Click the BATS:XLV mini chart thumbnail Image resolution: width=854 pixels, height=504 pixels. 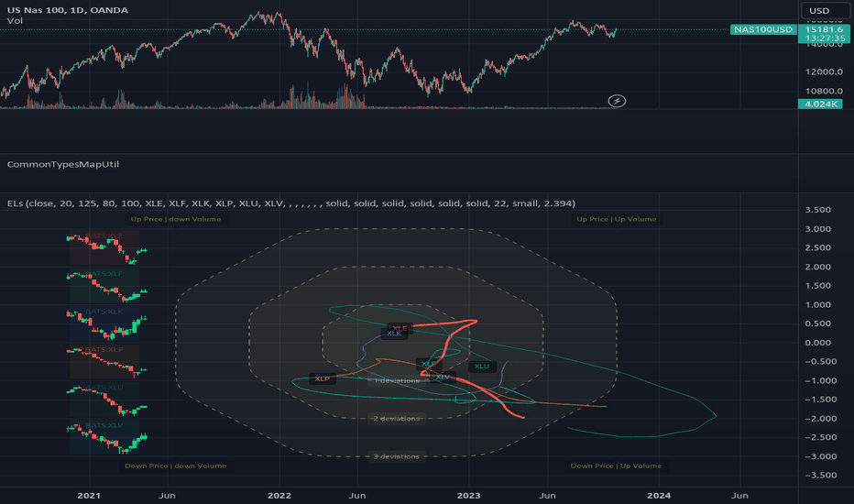click(104, 437)
